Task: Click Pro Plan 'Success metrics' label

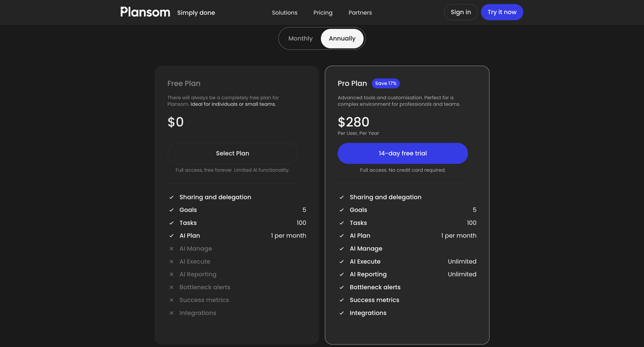Action: pos(374,300)
